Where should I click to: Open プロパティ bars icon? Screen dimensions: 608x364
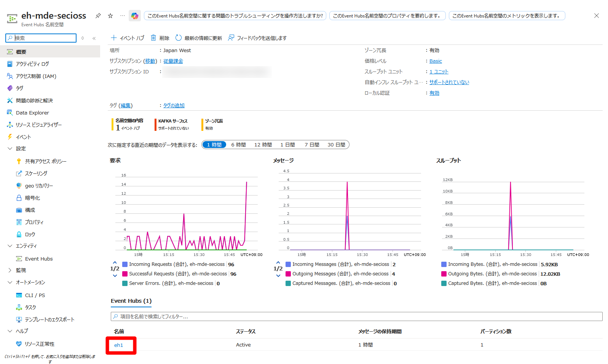(x=19, y=222)
